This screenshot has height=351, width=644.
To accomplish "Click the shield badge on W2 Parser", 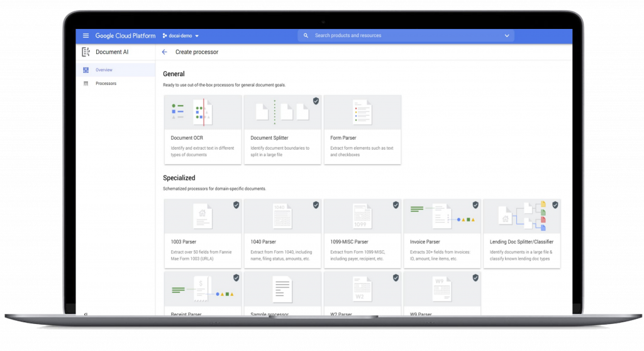I will (396, 278).
